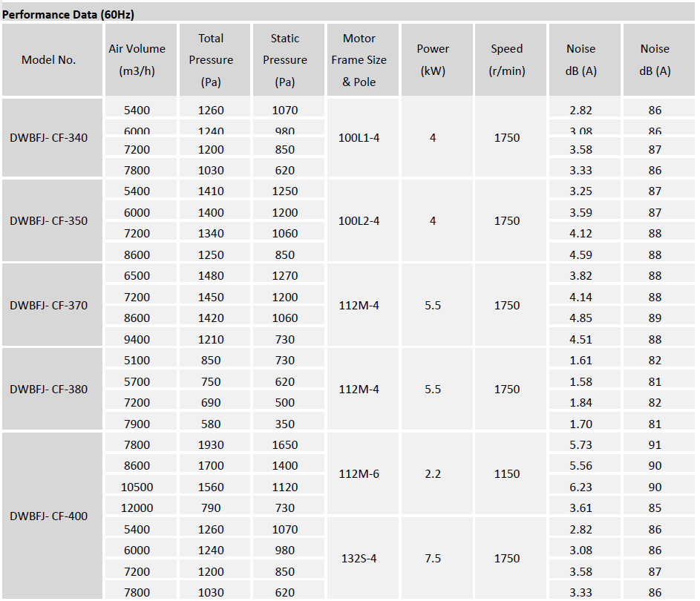Image resolution: width=700 pixels, height=601 pixels.
Task: Select the 7.5 kW power cell
Action: pyautogui.click(x=433, y=559)
